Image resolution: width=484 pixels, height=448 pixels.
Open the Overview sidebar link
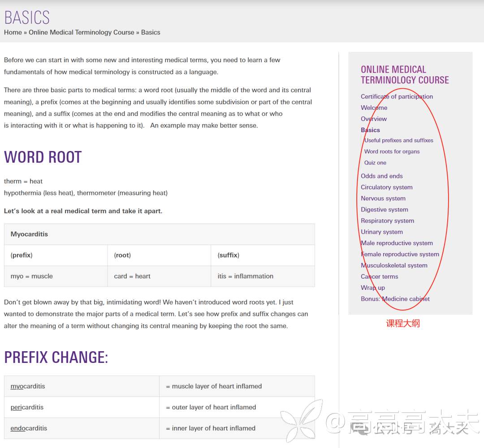pyautogui.click(x=374, y=119)
